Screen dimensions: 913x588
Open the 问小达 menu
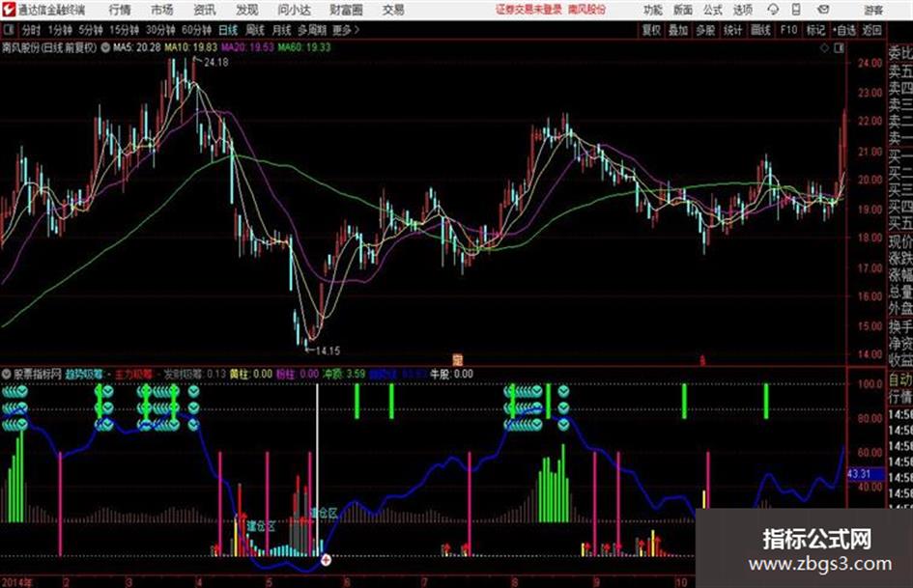(x=294, y=10)
